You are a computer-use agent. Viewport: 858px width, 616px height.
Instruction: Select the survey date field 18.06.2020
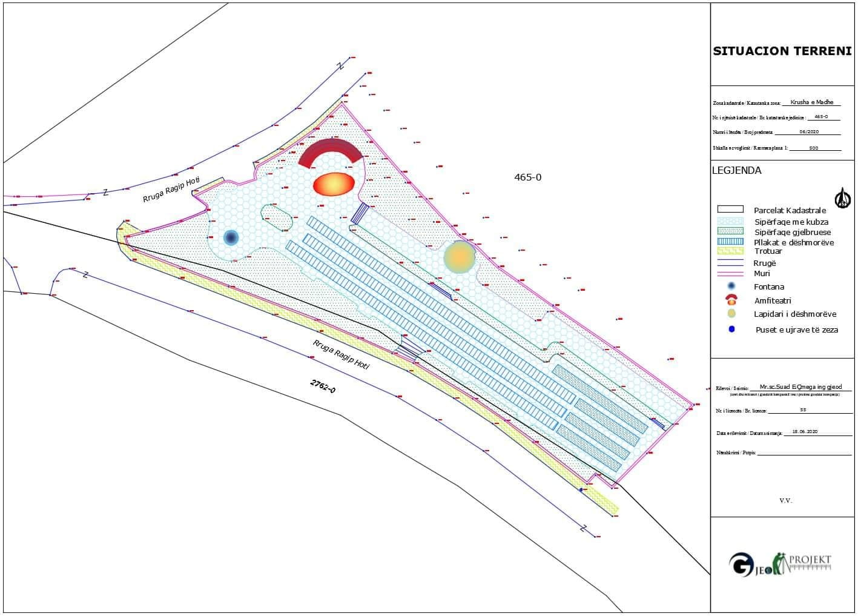pos(804,432)
